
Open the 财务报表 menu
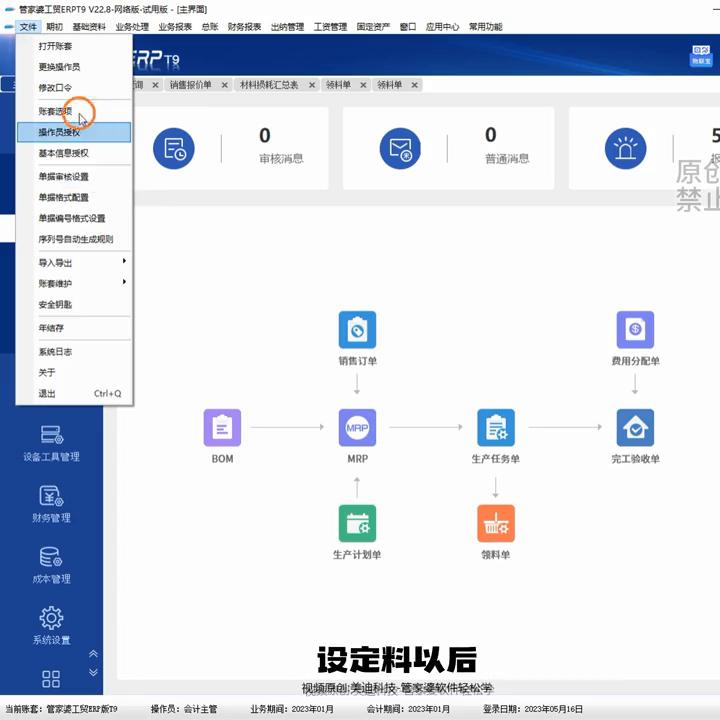click(x=244, y=27)
